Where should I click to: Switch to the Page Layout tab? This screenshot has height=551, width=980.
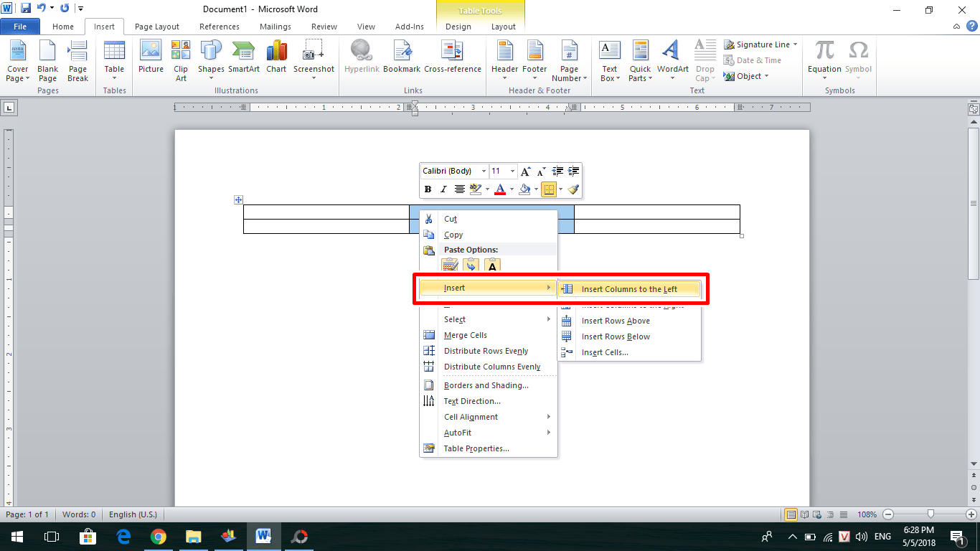pos(157,27)
